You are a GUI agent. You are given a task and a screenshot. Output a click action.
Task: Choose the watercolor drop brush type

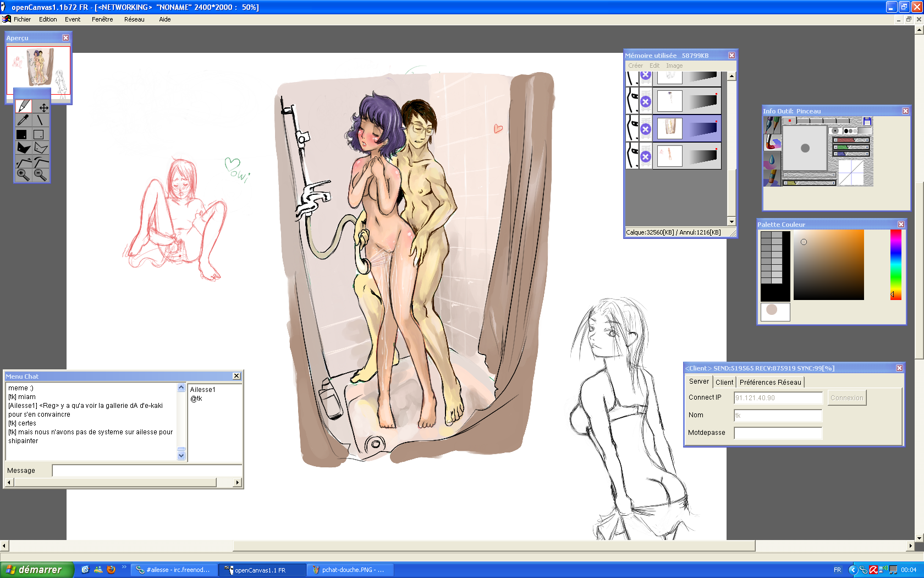coord(772,160)
